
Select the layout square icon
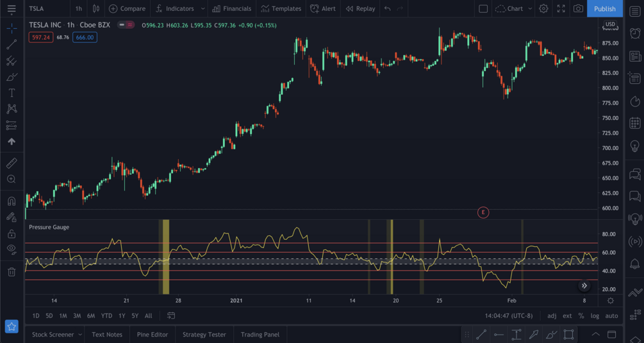483,8
